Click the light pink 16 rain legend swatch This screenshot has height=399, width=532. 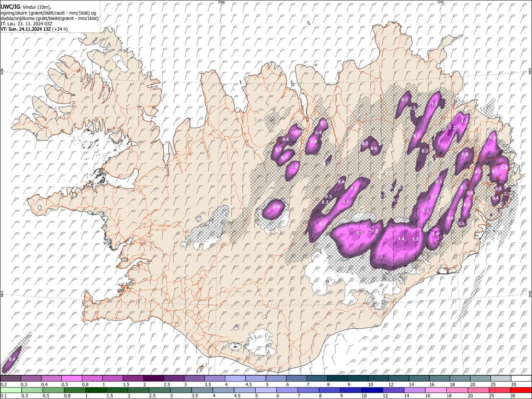[436, 390]
